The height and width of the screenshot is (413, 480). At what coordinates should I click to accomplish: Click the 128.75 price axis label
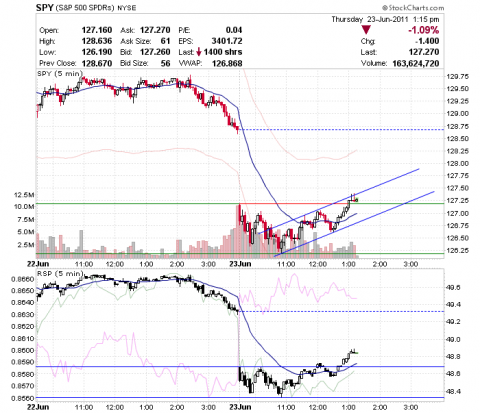457,126
